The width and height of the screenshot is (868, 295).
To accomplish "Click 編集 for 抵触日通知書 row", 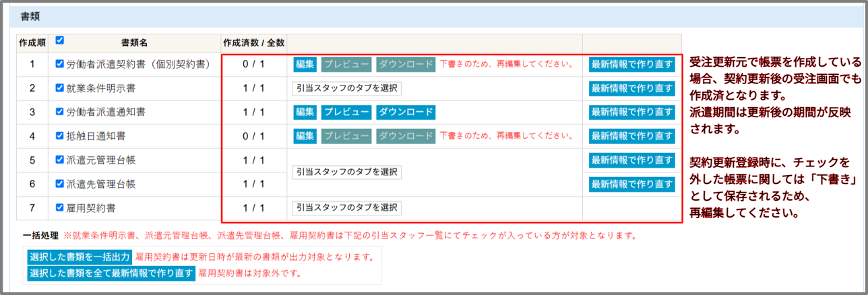I will (x=305, y=136).
